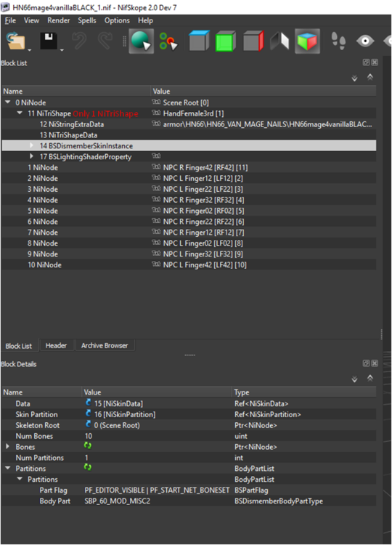Collapse all rows in Block Details
Viewport: 392px width, 545px height.
pyautogui.click(x=370, y=378)
